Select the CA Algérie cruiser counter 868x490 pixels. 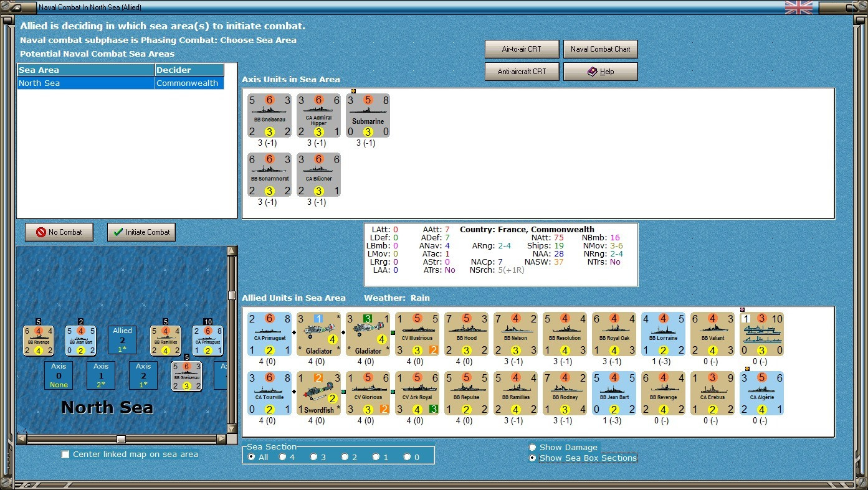pyautogui.click(x=761, y=393)
